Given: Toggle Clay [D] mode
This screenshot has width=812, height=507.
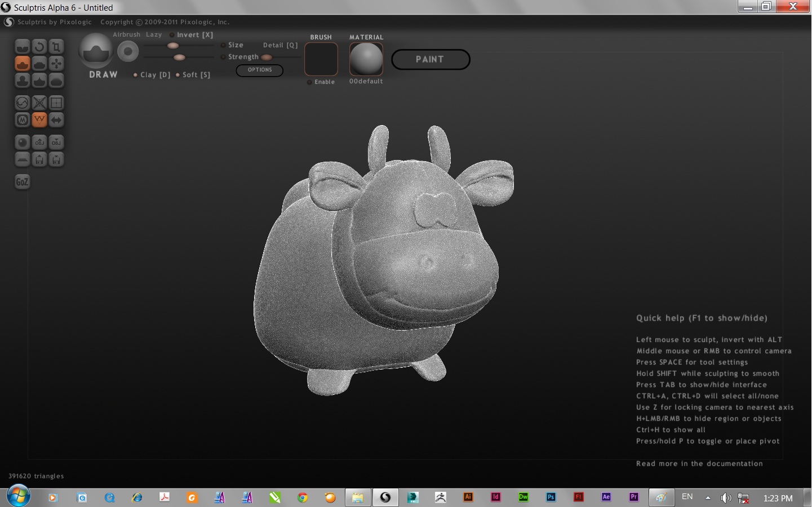Looking at the screenshot, I should click(152, 75).
